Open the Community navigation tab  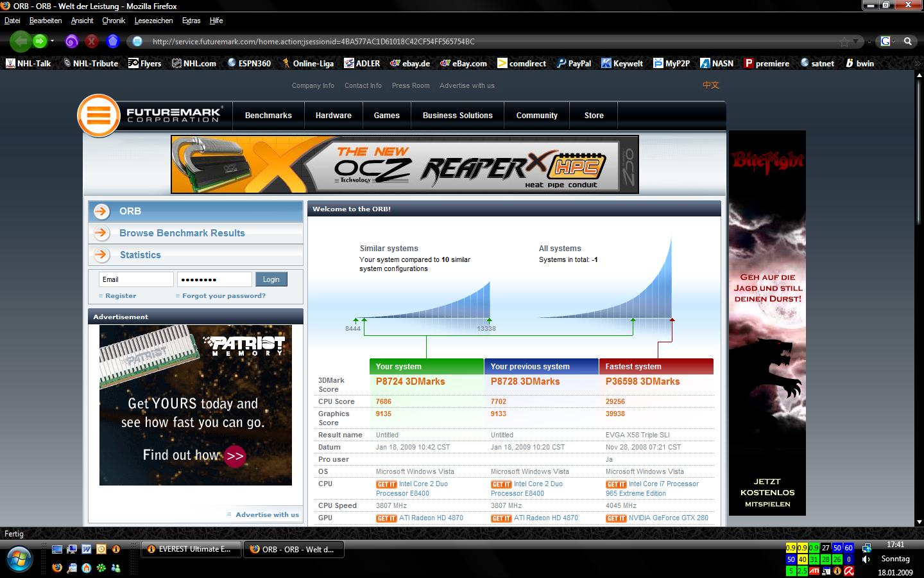coord(537,116)
